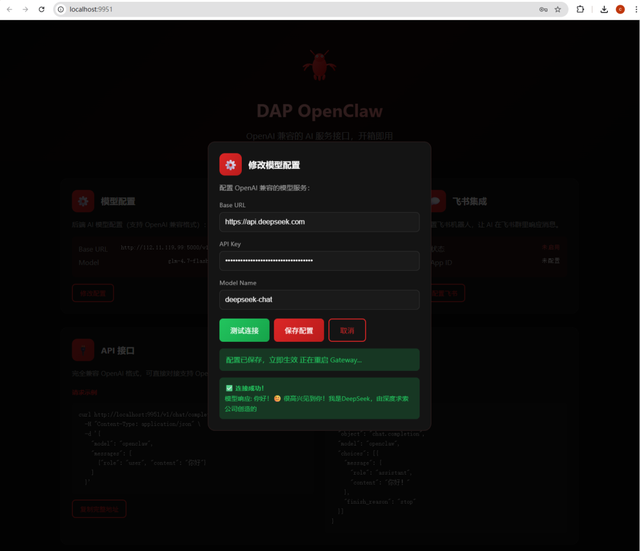The width and height of the screenshot is (640, 551).
Task: Click the red 保存配置 button
Action: click(x=299, y=330)
